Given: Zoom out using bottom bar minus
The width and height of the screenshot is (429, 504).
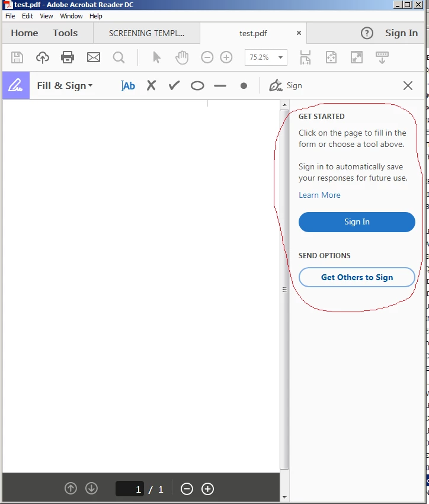Looking at the screenshot, I should point(187,489).
